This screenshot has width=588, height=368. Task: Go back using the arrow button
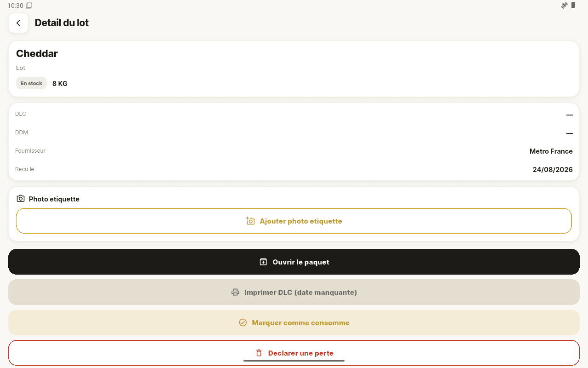[18, 23]
